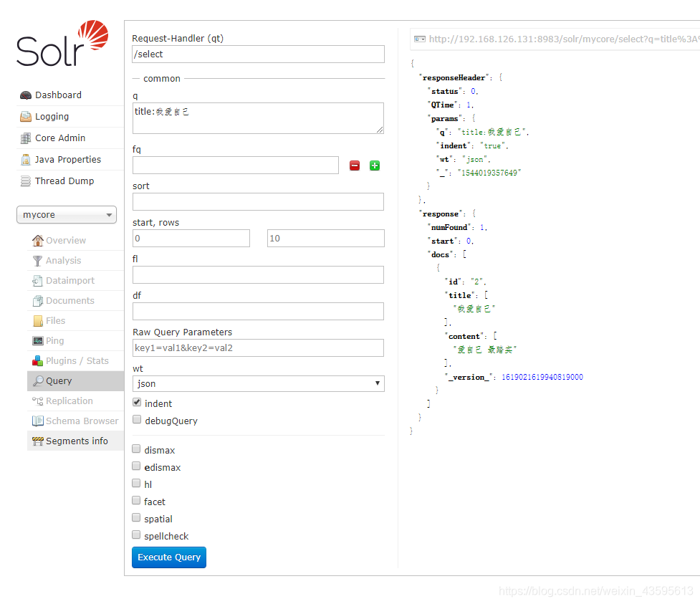Click the Java Properties jar icon
The height and width of the screenshot is (604, 700).
(x=26, y=159)
